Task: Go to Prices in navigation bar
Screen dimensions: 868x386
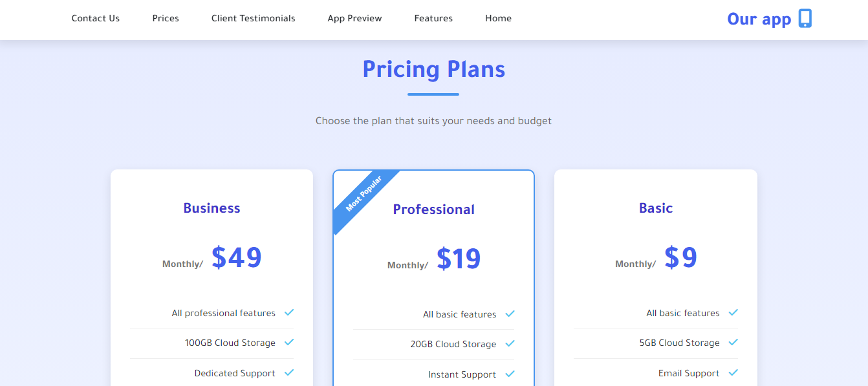Action: [x=166, y=19]
